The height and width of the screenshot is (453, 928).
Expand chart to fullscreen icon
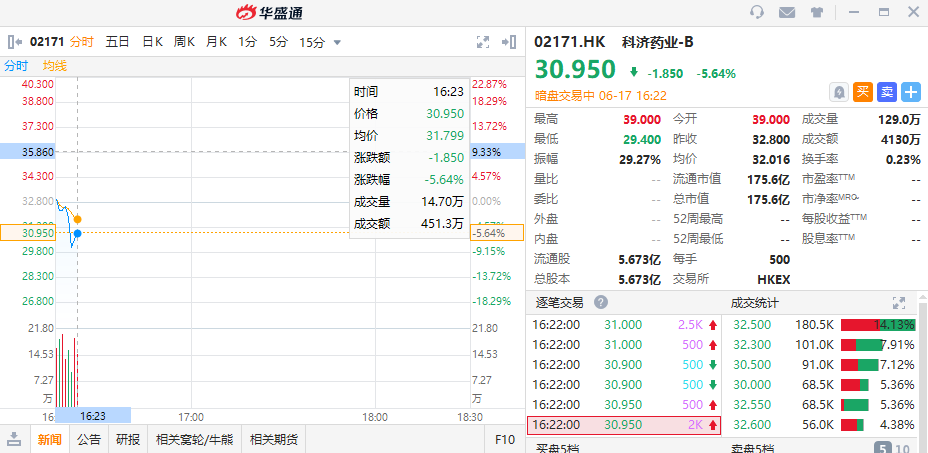pos(483,42)
